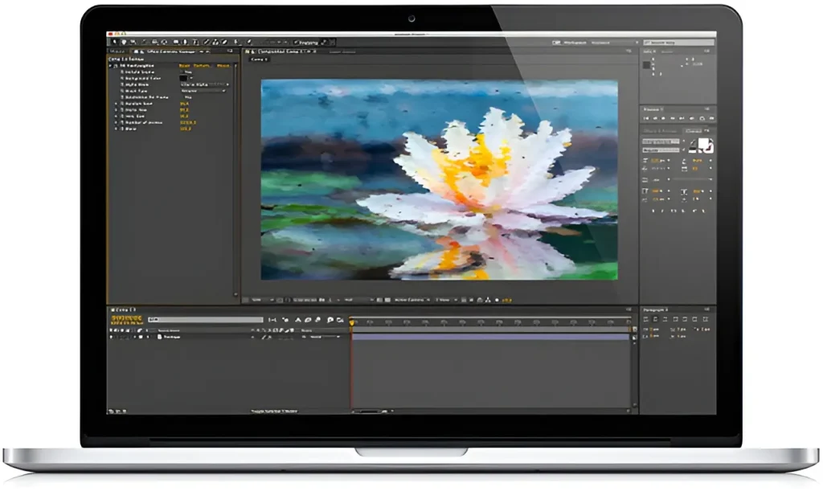Click the Comp 1 breadcrumb in viewer

[x=260, y=59]
